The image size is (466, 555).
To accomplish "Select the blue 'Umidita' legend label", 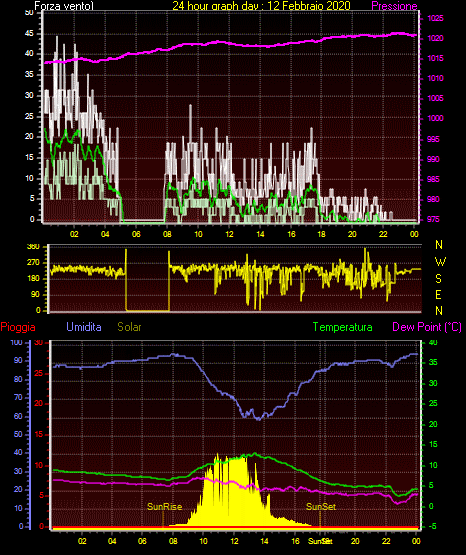I will click(x=84, y=327).
